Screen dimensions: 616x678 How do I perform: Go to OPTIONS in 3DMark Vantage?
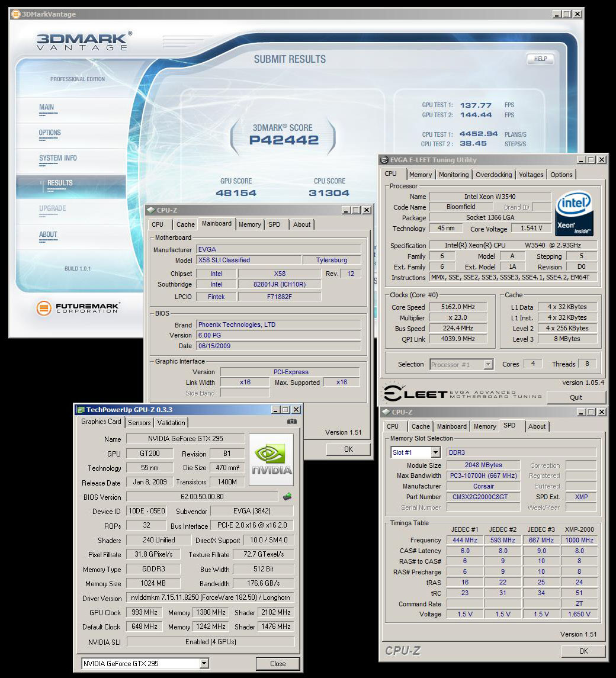50,133
